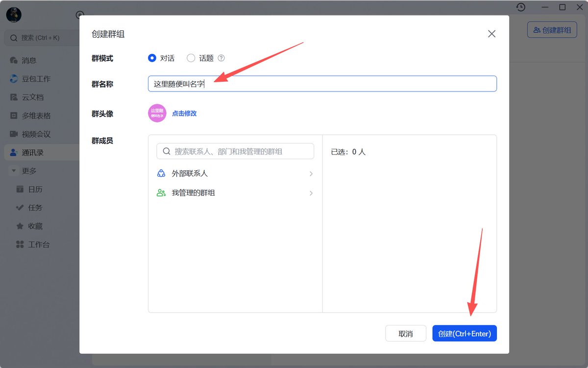
Task: Open 消息 in the sidebar
Action: [x=42, y=60]
